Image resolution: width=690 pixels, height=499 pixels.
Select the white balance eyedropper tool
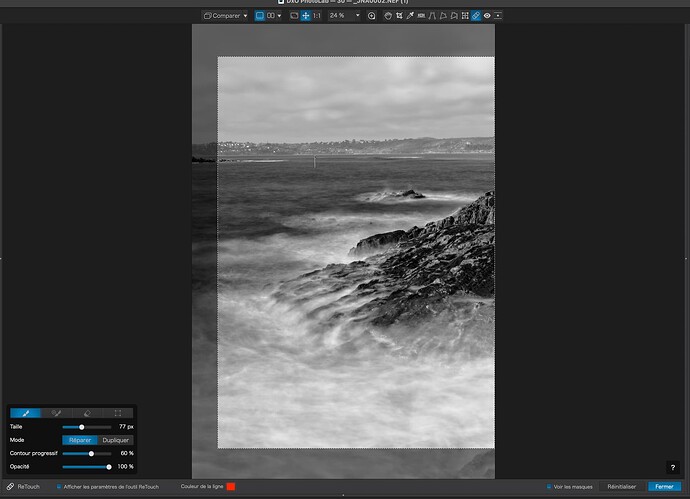coord(410,16)
